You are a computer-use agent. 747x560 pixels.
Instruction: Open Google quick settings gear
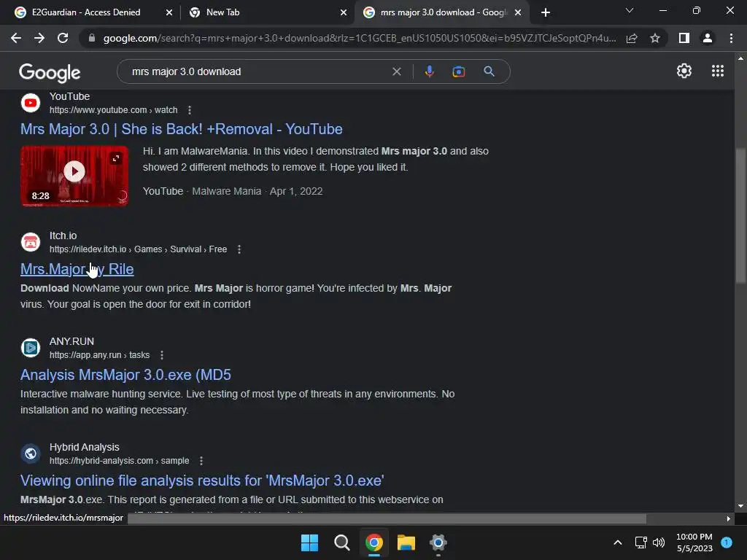tap(684, 71)
